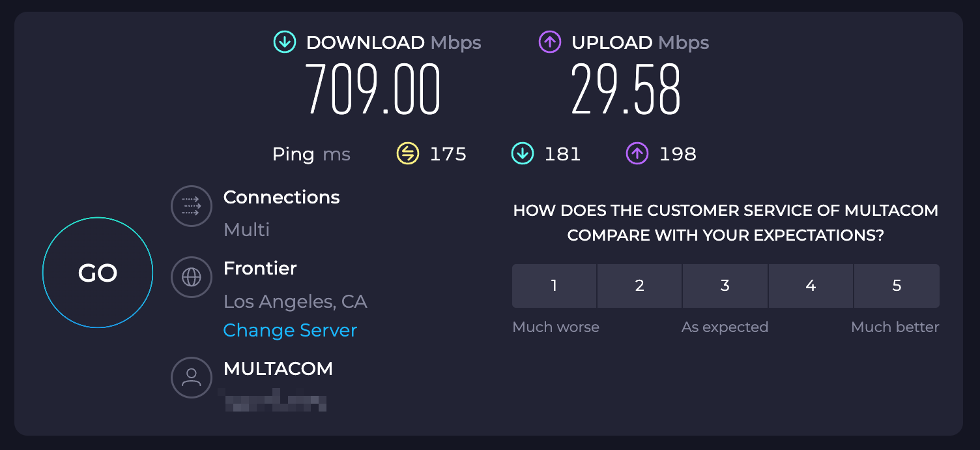Click the yellow idle ping icon
This screenshot has width=980, height=450.
point(408,154)
